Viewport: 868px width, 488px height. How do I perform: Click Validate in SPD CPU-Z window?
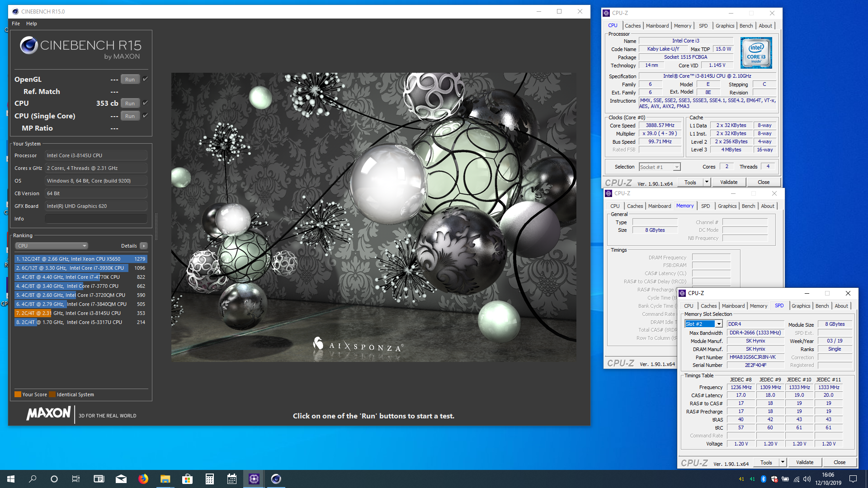point(805,462)
